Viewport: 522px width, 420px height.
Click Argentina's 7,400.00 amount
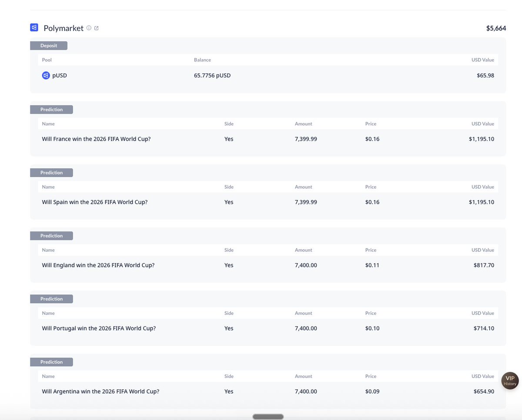[x=306, y=391]
